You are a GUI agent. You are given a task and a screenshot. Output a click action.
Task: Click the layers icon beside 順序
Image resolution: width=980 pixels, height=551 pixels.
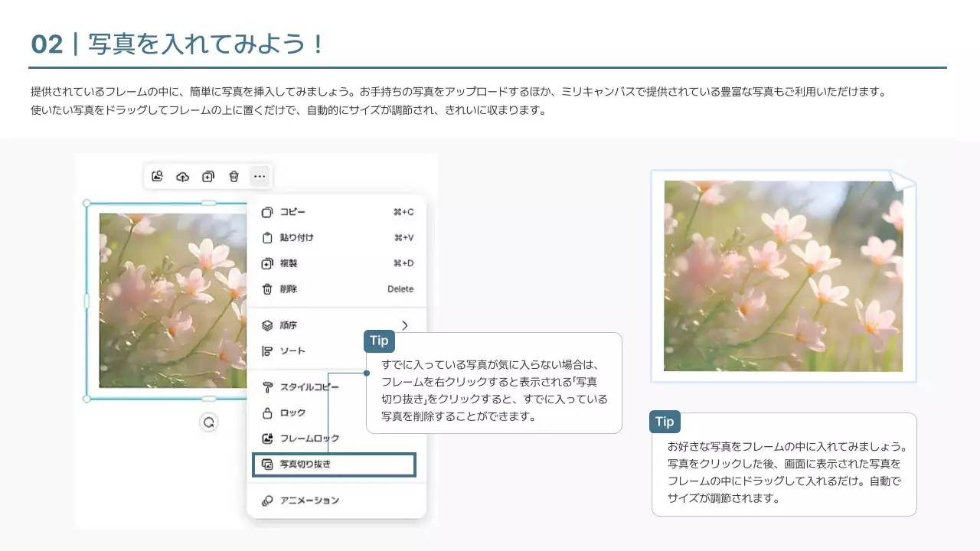(266, 324)
